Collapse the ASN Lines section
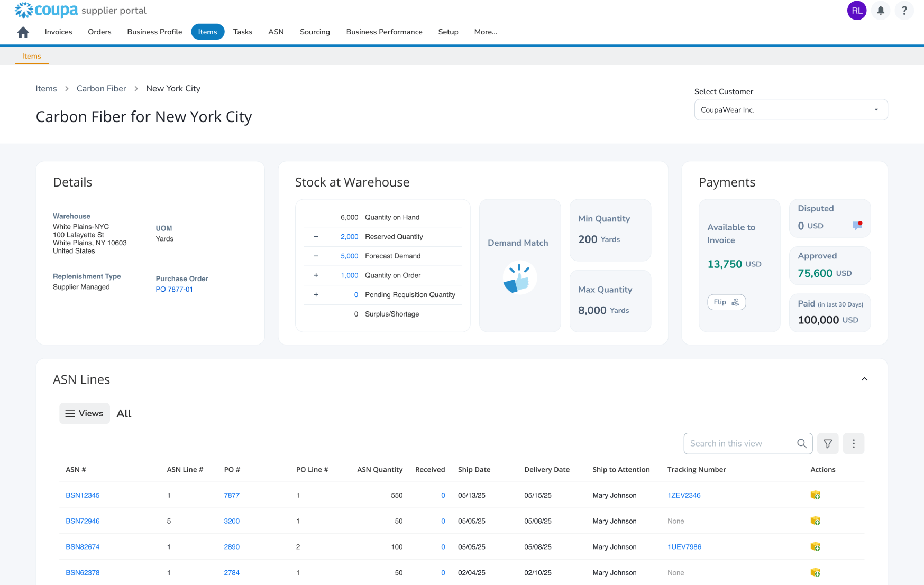Screen dimensions: 924x585 point(864,379)
